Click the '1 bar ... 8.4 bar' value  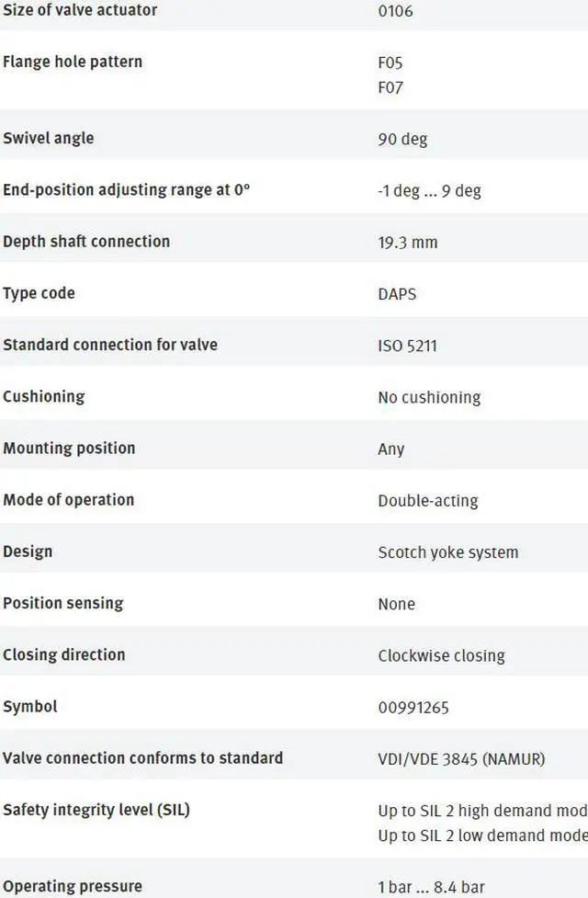tap(431, 888)
